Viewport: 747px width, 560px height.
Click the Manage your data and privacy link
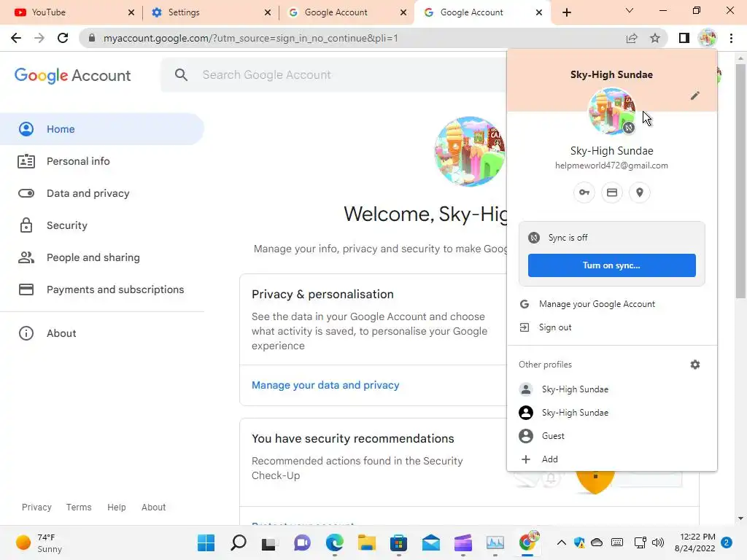click(325, 385)
